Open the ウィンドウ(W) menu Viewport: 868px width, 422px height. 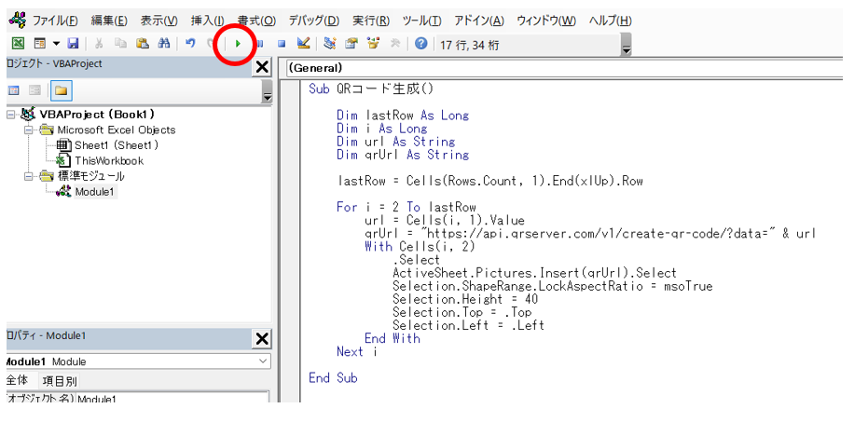546,21
